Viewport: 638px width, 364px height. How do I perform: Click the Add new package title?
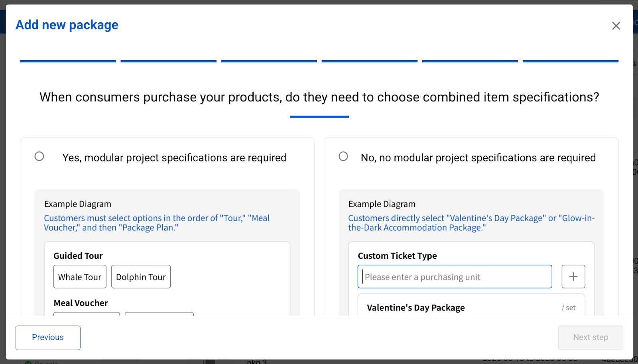coord(67,25)
